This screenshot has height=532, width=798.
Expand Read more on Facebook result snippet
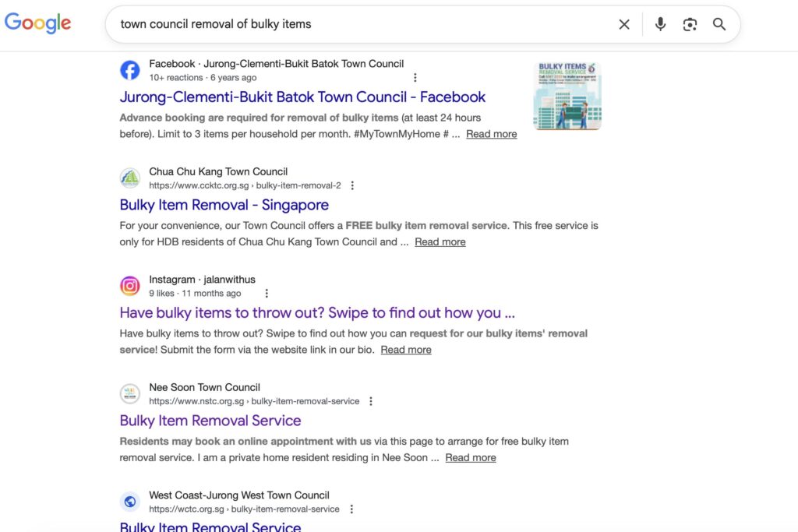[x=491, y=134]
